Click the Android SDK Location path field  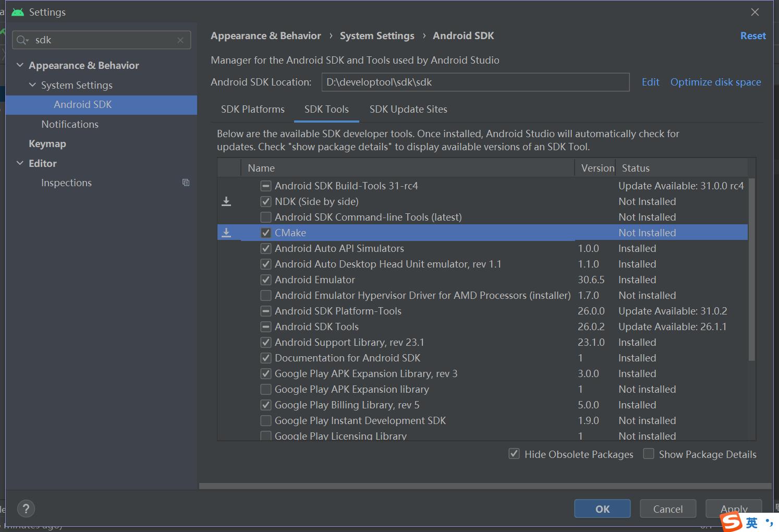(x=476, y=82)
